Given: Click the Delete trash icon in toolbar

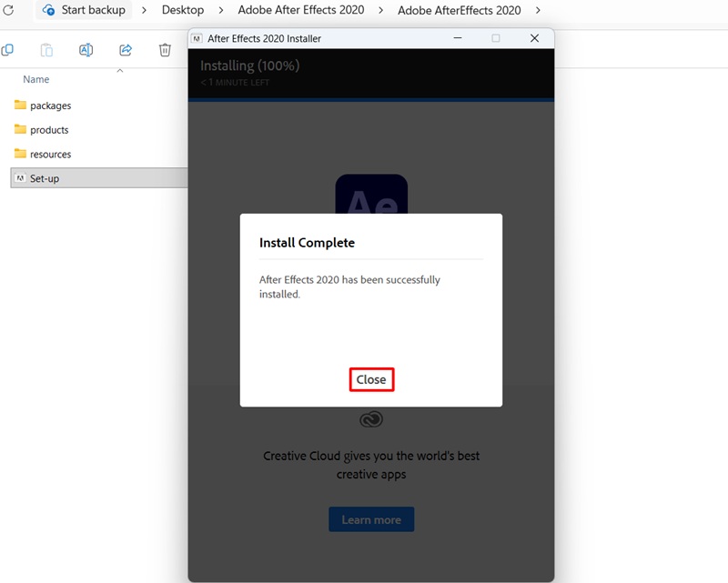Looking at the screenshot, I should click(165, 50).
